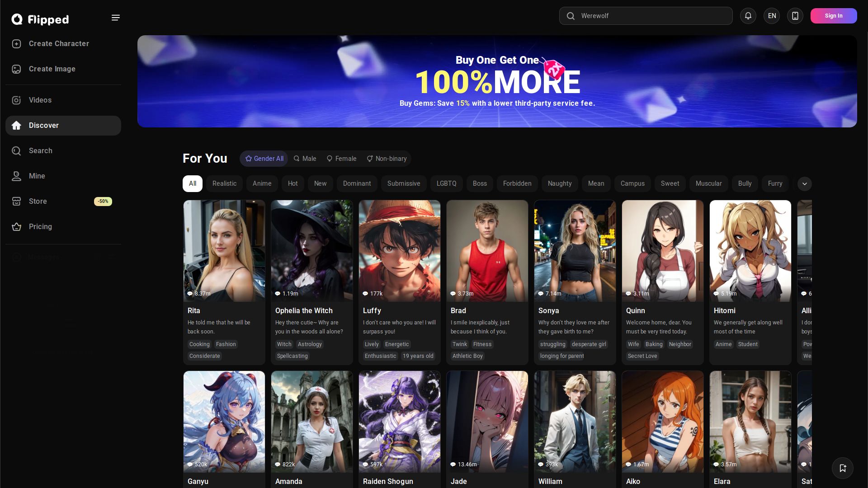
Task: Open the Create Character sidebar icon
Action: pyautogui.click(x=17, y=44)
